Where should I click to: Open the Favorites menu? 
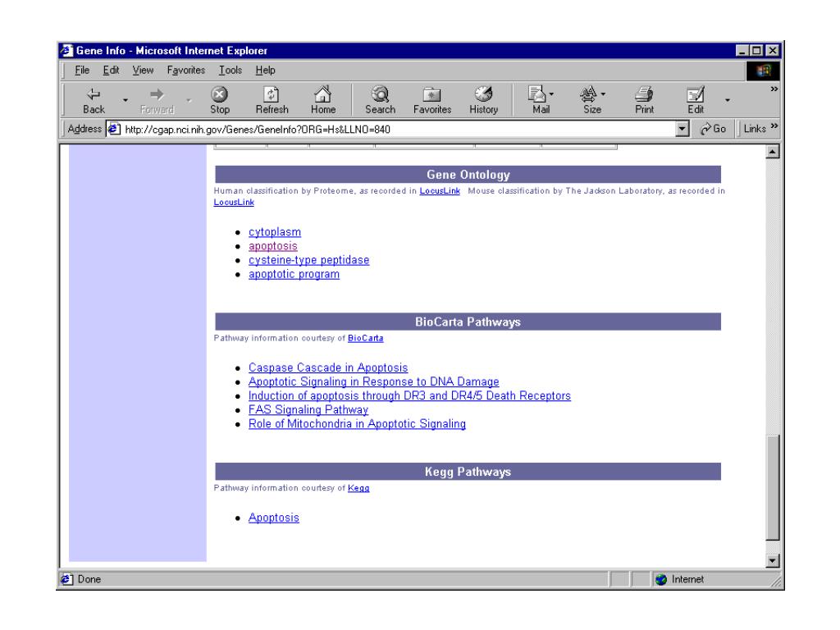tap(186, 71)
